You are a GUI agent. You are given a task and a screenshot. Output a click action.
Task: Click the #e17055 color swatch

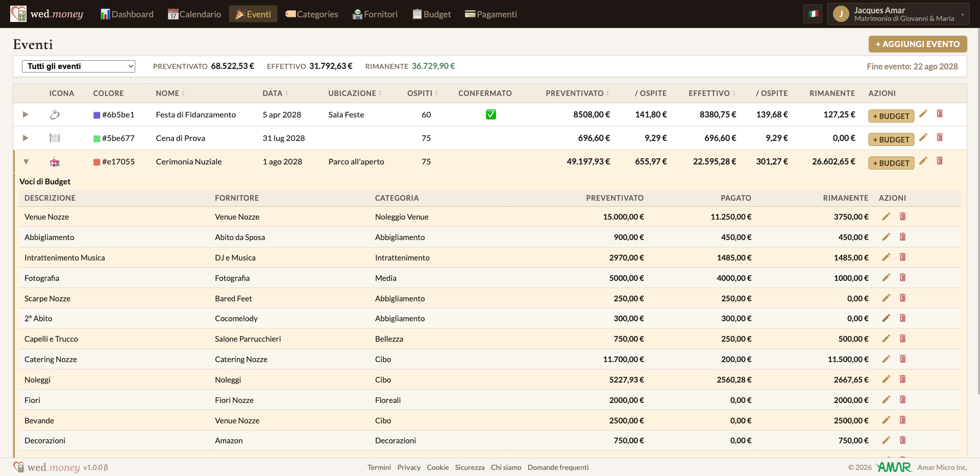tap(96, 162)
